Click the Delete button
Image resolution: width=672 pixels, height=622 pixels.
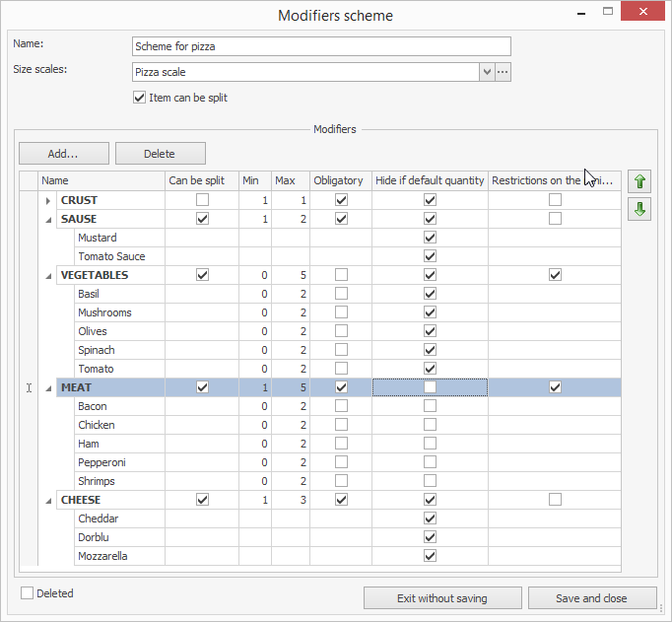160,154
